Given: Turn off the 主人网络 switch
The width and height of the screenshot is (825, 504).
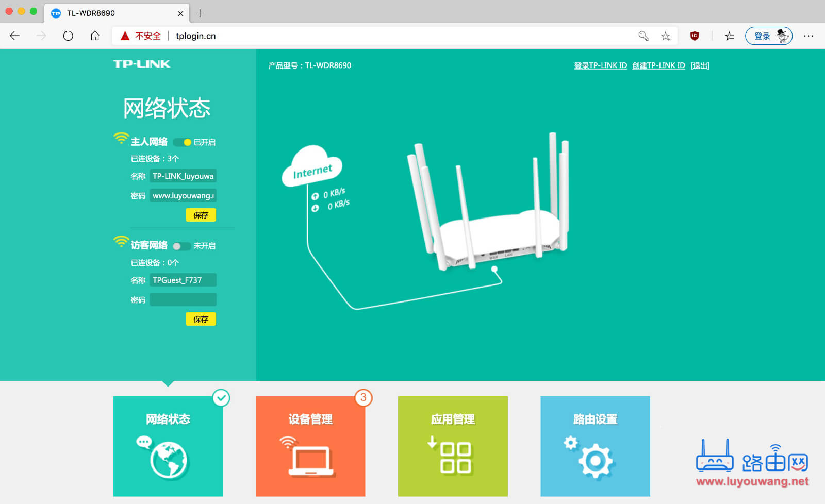Looking at the screenshot, I should coord(182,142).
